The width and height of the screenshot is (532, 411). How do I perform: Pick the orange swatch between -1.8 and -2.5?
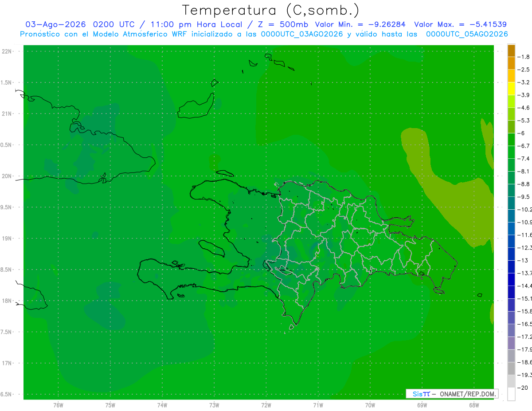pyautogui.click(x=511, y=63)
